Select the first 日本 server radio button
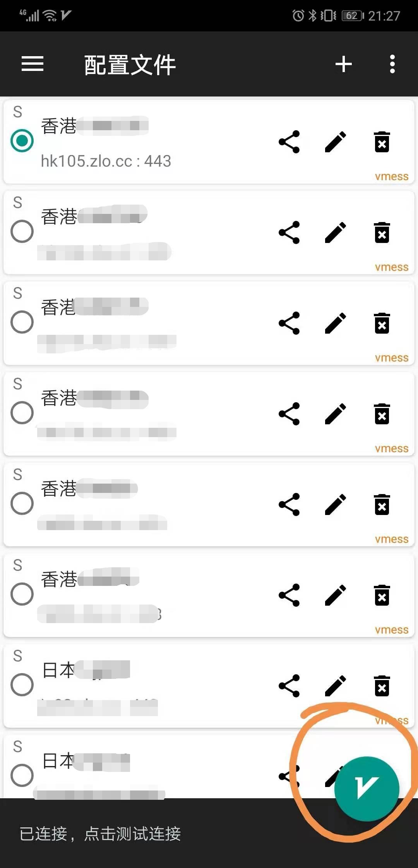 click(x=22, y=685)
